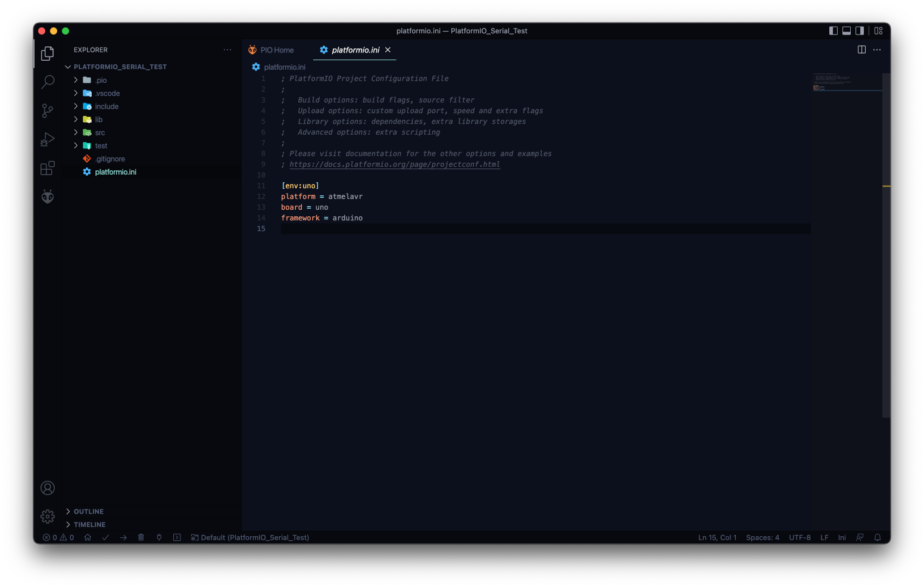
Task: Open editor More Actions ellipsis
Action: point(877,49)
